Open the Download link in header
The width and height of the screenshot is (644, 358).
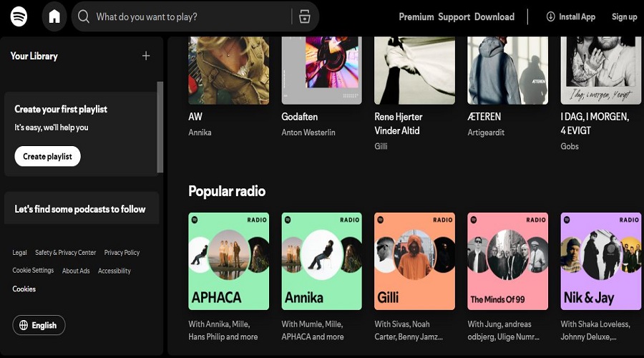click(x=494, y=16)
